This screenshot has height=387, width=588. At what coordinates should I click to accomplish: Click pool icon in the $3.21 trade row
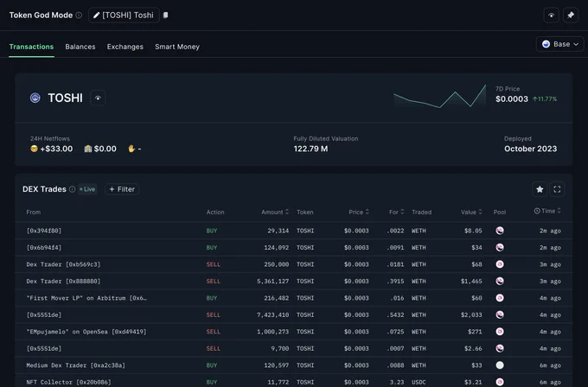coord(500,382)
